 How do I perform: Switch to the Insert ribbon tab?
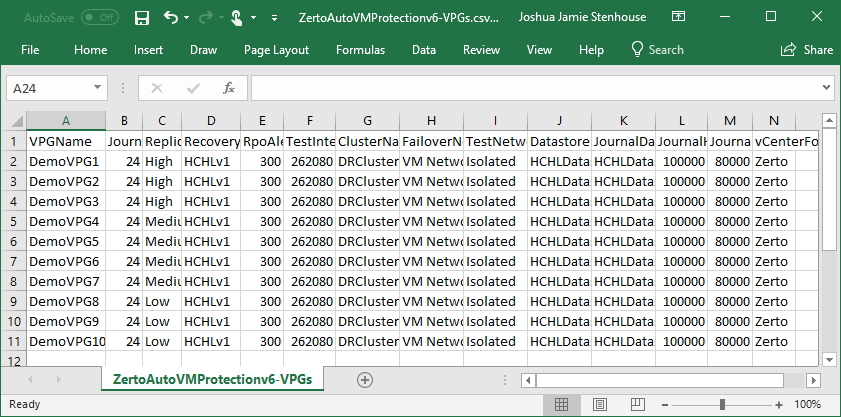149,50
